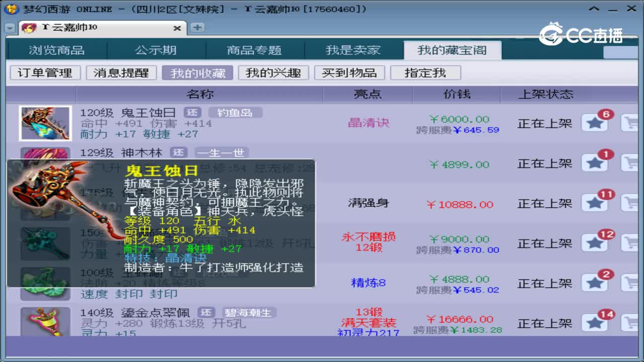The height and width of the screenshot is (362, 644).
Task: Click the 还 tag on 鬼王蚀日 row
Action: pyautogui.click(x=192, y=113)
